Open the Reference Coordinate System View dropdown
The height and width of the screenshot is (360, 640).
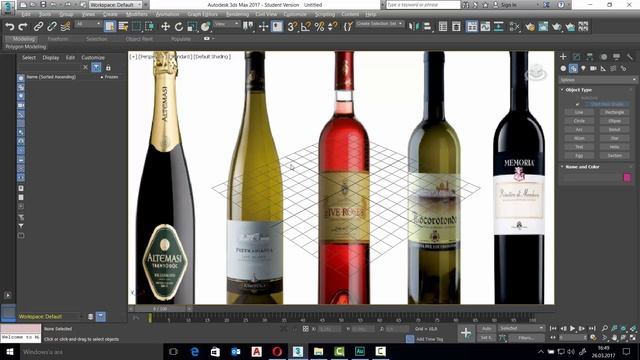click(227, 24)
